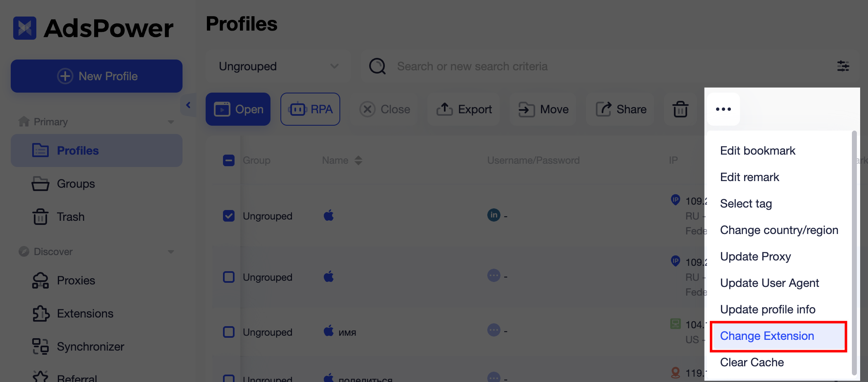The height and width of the screenshot is (382, 868).
Task: Click the LinkedIn icon on first profile row
Action: click(x=493, y=215)
